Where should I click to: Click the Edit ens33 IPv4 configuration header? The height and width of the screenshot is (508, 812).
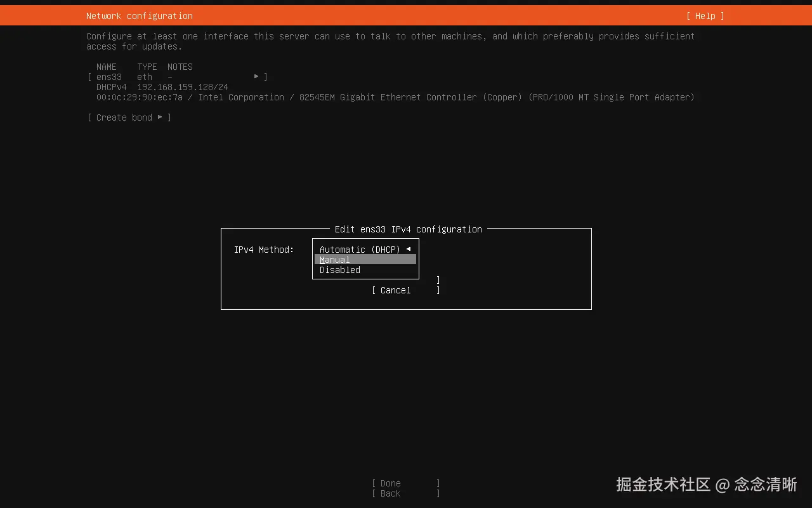(x=407, y=229)
